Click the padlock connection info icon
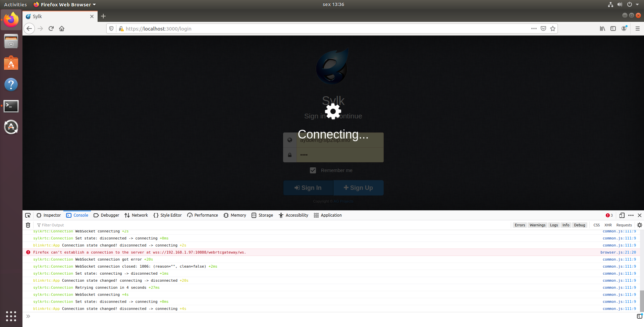The image size is (644, 327). point(121,29)
